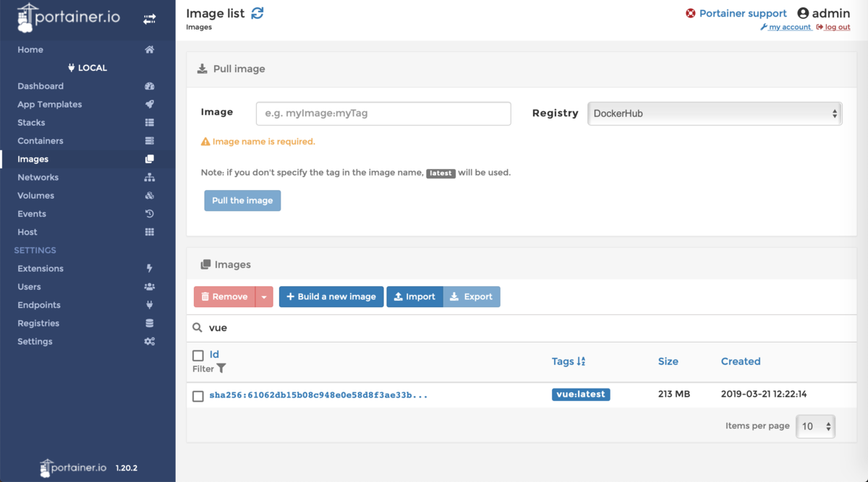Click the Events history icon
This screenshot has height=482, width=868.
coord(149,214)
